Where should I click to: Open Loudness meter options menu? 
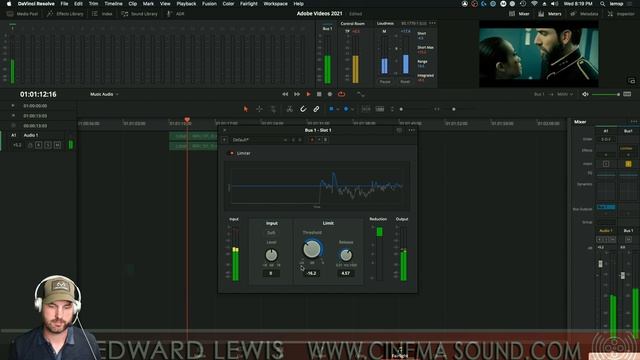(x=432, y=23)
